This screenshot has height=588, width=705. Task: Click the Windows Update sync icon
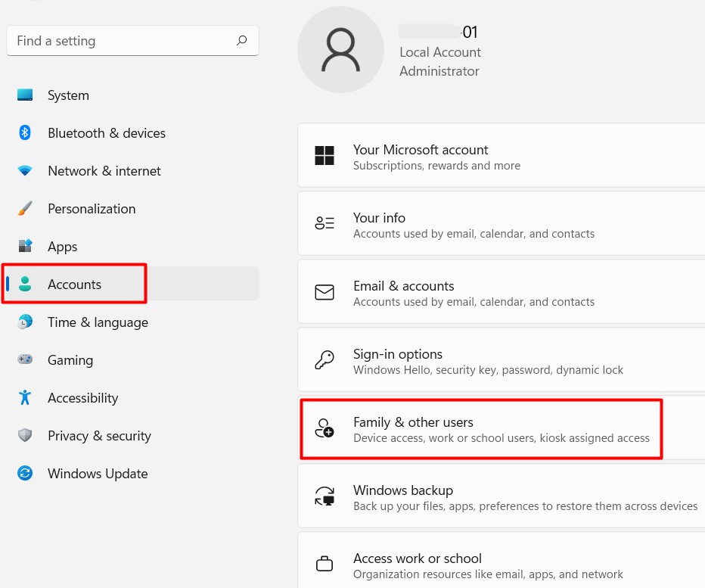tap(25, 474)
